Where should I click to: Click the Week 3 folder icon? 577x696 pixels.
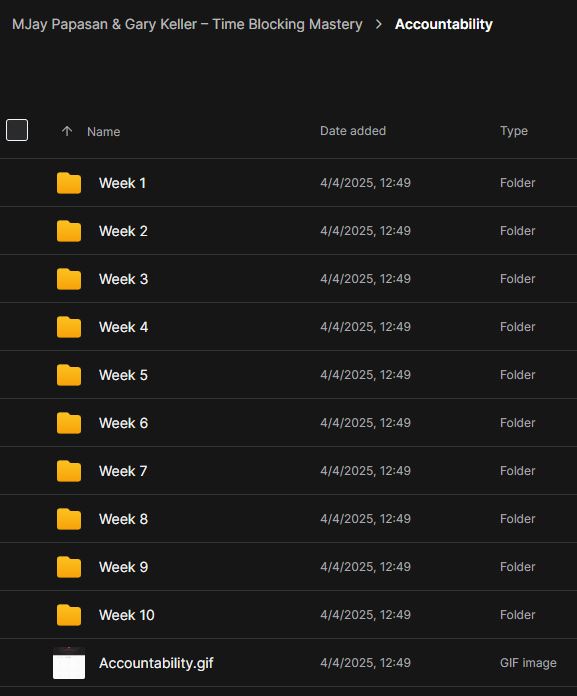69,279
